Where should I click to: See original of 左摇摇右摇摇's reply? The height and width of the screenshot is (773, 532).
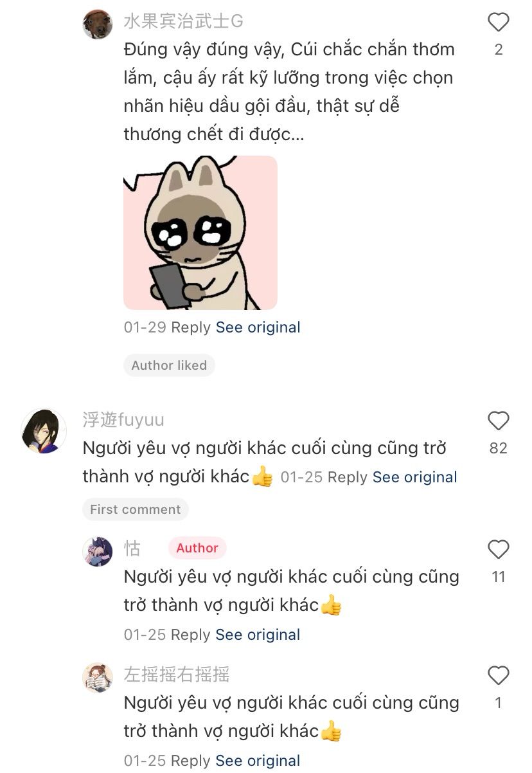[258, 761]
